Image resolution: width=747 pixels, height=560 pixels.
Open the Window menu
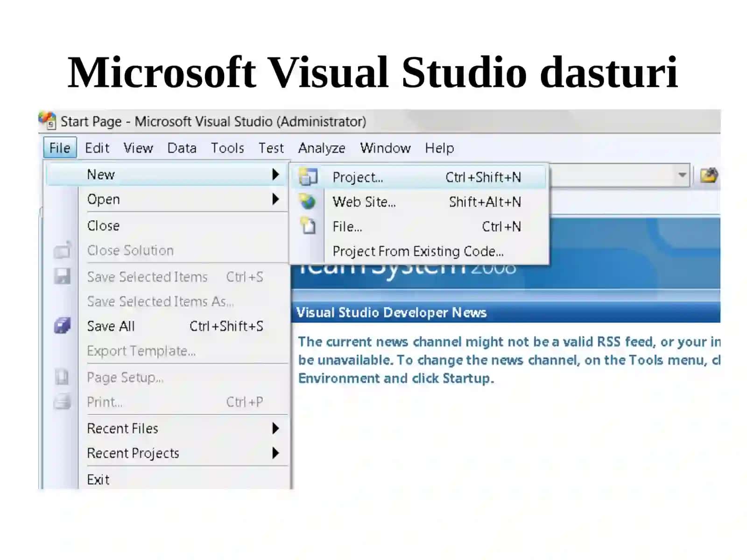385,148
